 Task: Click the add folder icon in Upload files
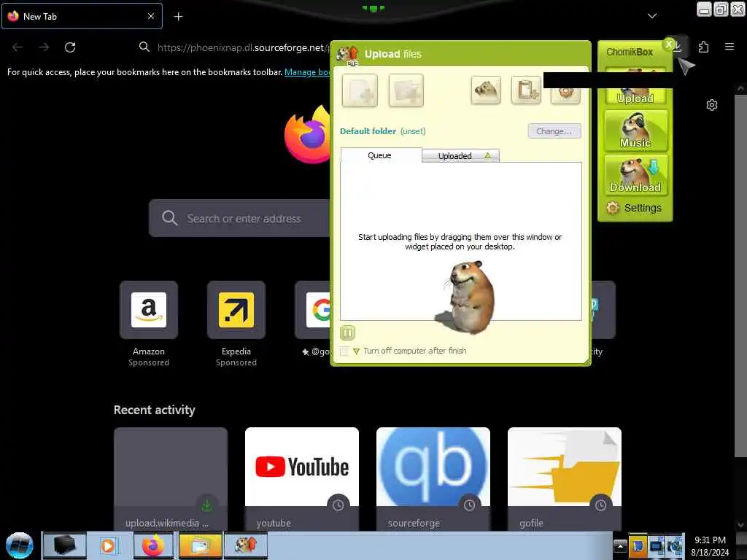pyautogui.click(x=406, y=90)
